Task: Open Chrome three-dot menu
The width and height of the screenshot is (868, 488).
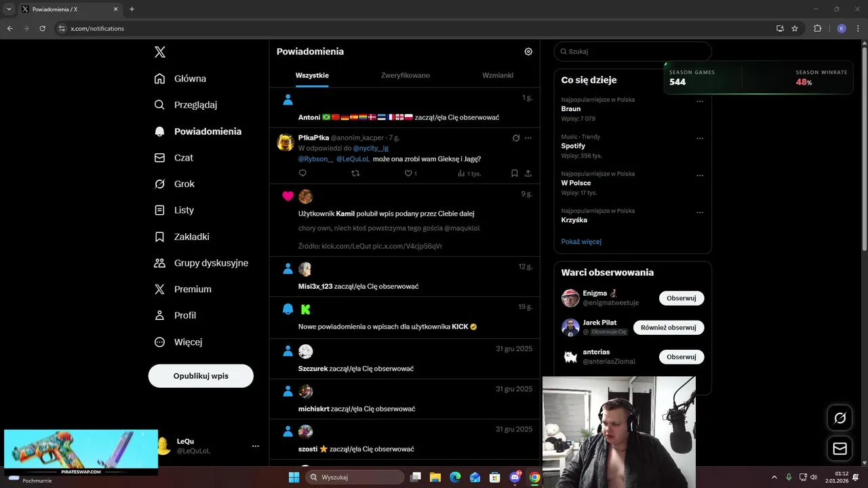Action: click(x=857, y=28)
